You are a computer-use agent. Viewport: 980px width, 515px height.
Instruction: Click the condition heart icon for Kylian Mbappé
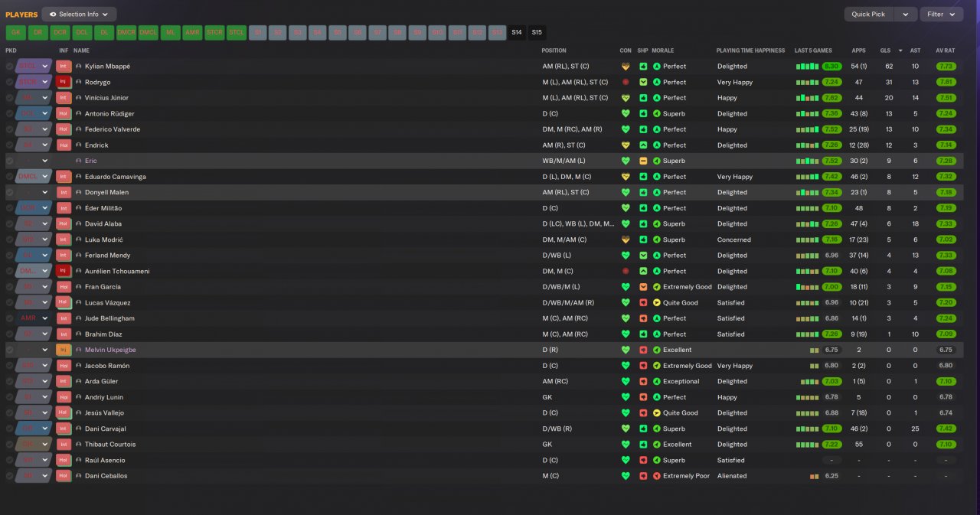tap(626, 67)
